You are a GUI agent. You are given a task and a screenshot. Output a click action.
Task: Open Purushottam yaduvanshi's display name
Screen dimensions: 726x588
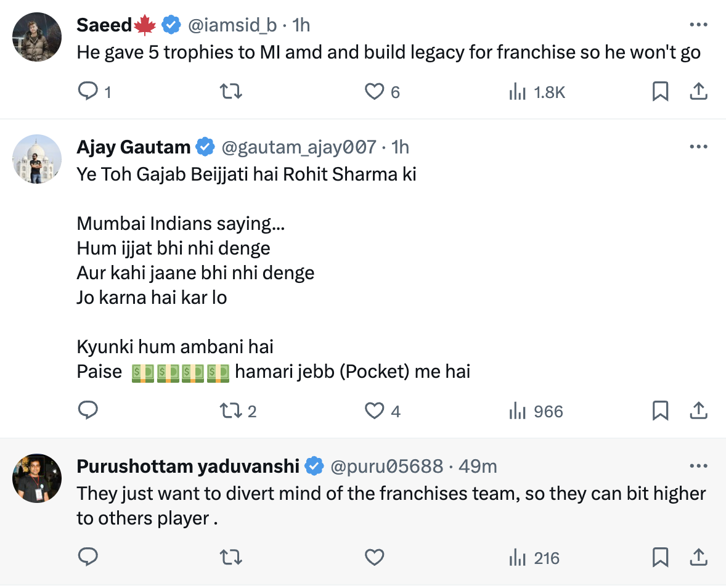point(187,467)
